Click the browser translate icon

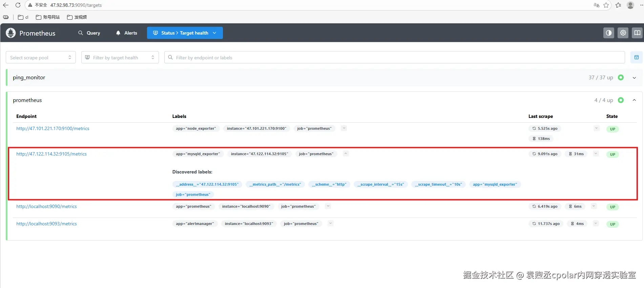coord(596,5)
